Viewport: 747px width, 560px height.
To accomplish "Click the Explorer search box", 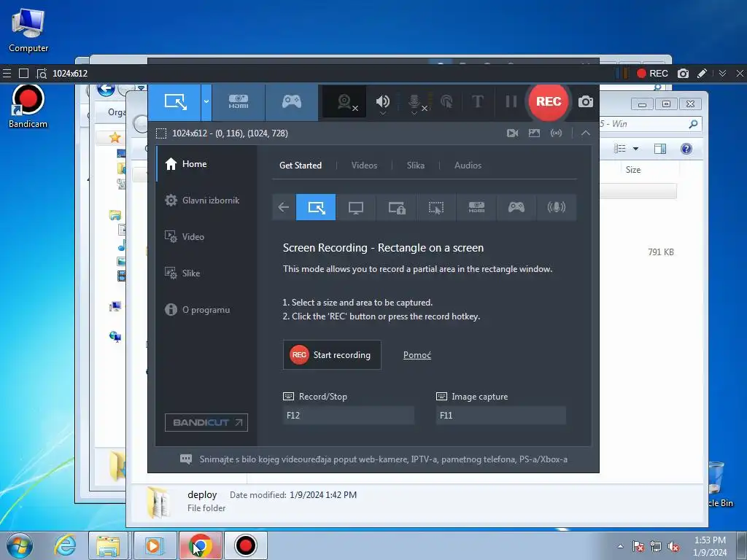I will [x=650, y=124].
